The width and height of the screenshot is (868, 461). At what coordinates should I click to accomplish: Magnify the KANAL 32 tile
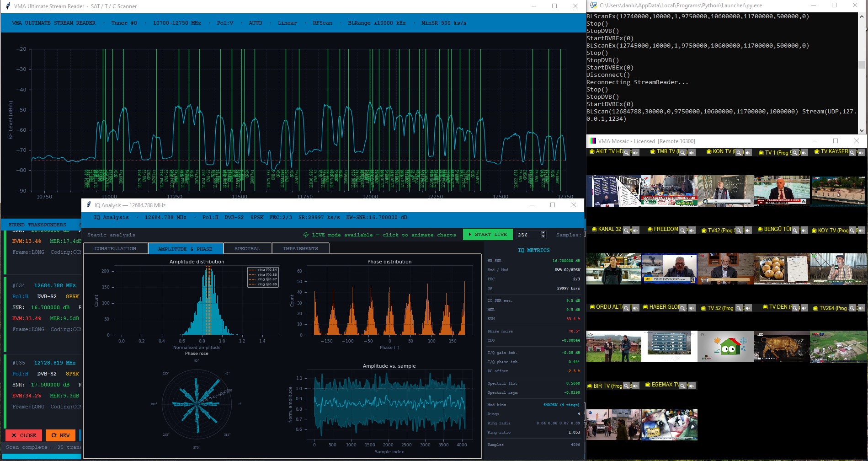tap(626, 230)
